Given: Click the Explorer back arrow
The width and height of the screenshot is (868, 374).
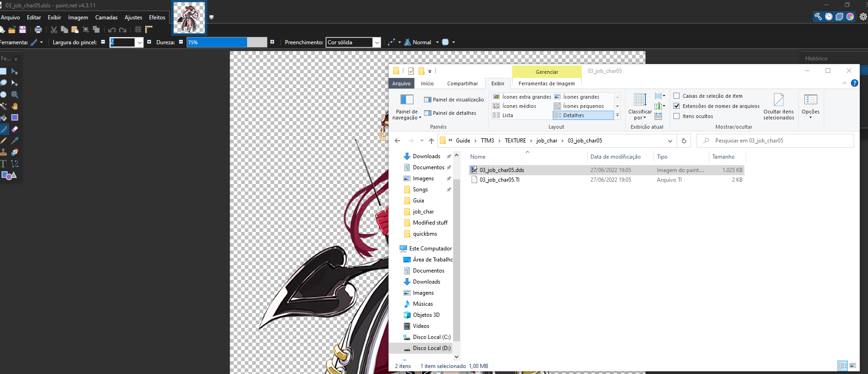Looking at the screenshot, I should [x=397, y=141].
